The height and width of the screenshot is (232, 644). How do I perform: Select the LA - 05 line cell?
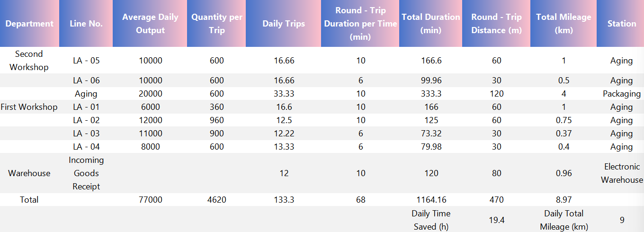pos(86,61)
